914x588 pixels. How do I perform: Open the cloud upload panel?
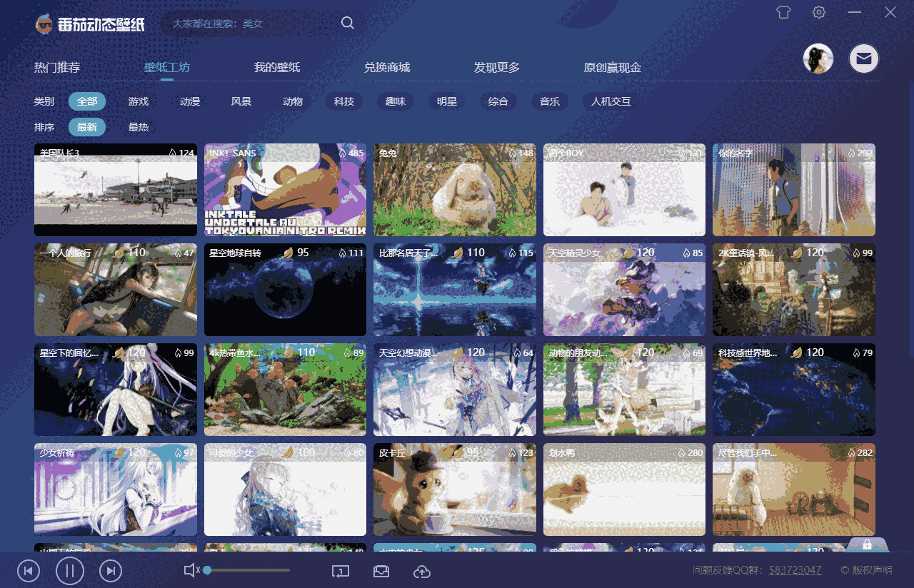421,572
